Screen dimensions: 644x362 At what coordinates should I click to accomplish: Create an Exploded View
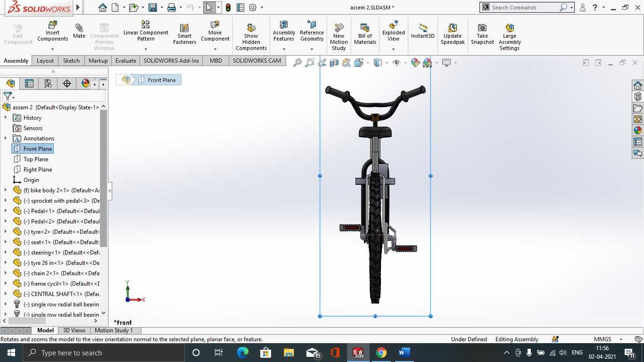point(393,31)
